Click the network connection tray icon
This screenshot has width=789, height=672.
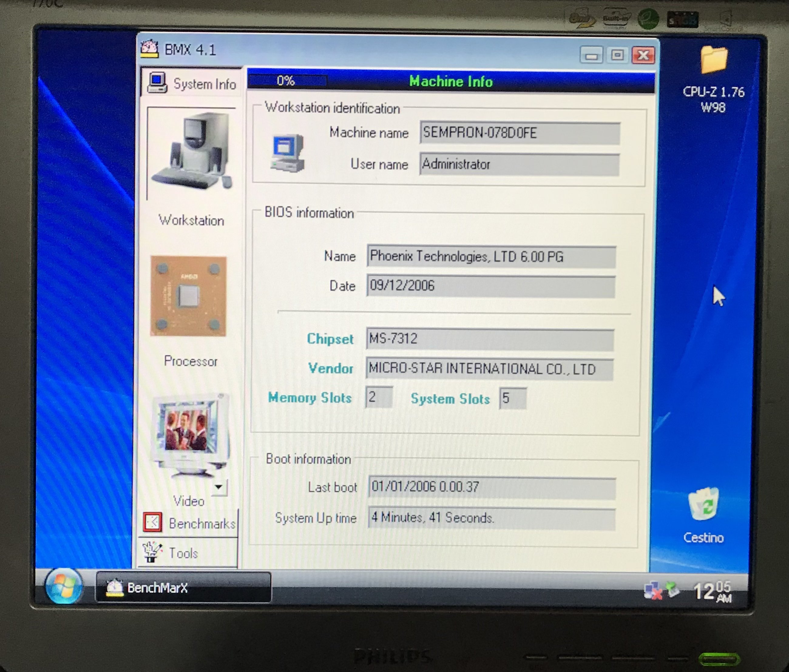pos(652,590)
